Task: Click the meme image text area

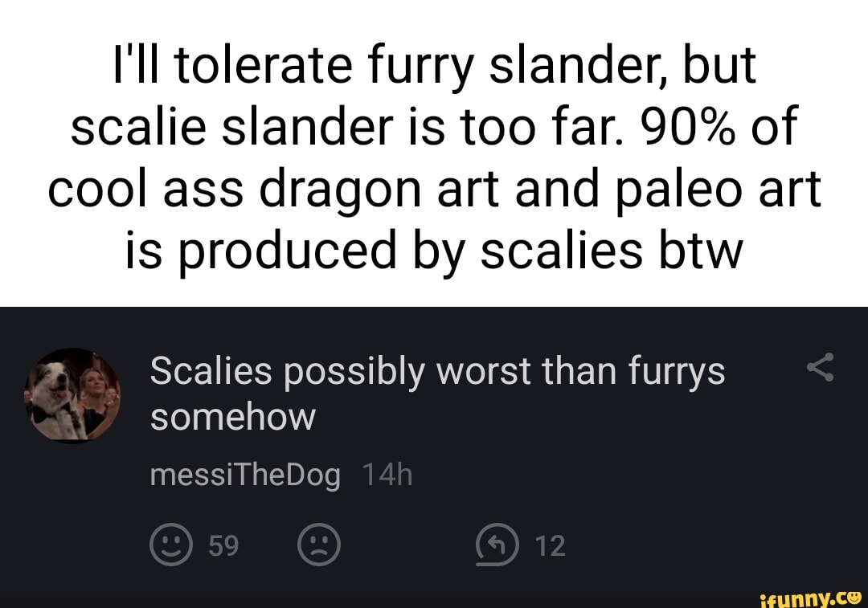Action: pyautogui.click(x=434, y=157)
